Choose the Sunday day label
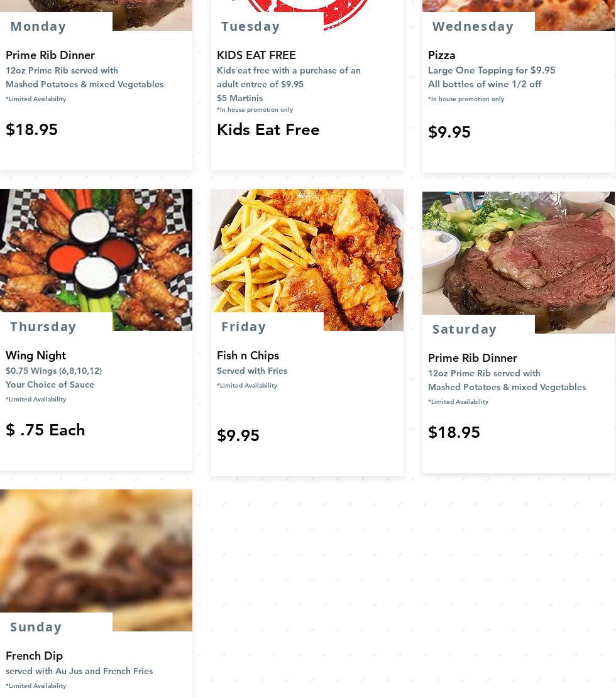Image resolution: width=616 pixels, height=698 pixels. 36,627
